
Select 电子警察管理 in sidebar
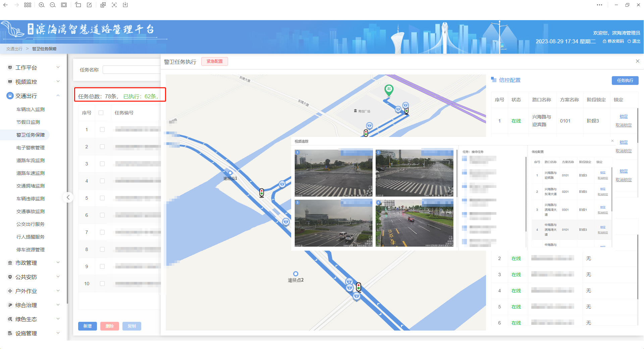(x=31, y=148)
